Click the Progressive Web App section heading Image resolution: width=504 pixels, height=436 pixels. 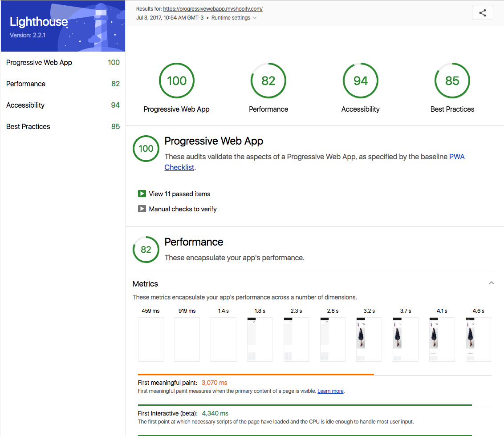point(214,141)
